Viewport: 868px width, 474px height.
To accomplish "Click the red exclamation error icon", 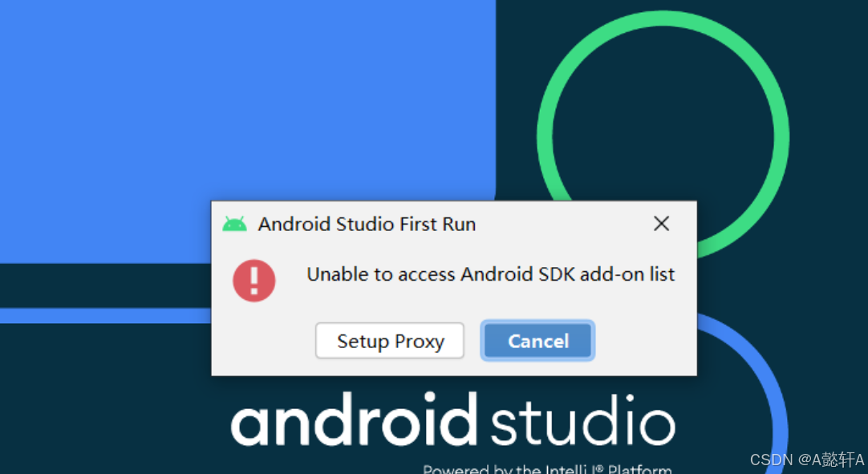I will click(254, 280).
